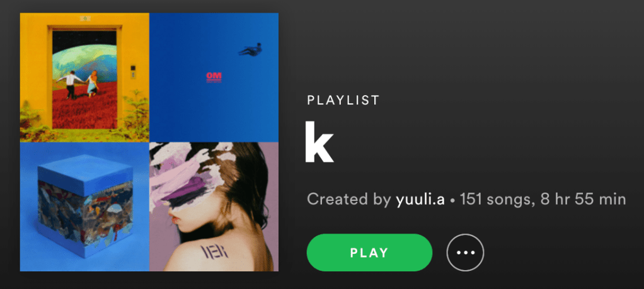Click the green PLAY button

[x=369, y=252]
